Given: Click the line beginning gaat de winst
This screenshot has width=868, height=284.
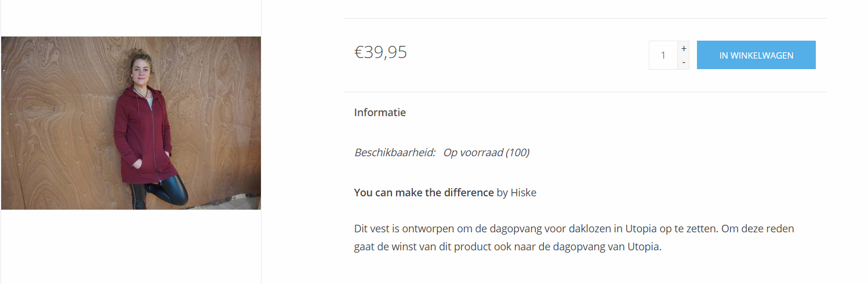Looking at the screenshot, I should click(x=508, y=247).
